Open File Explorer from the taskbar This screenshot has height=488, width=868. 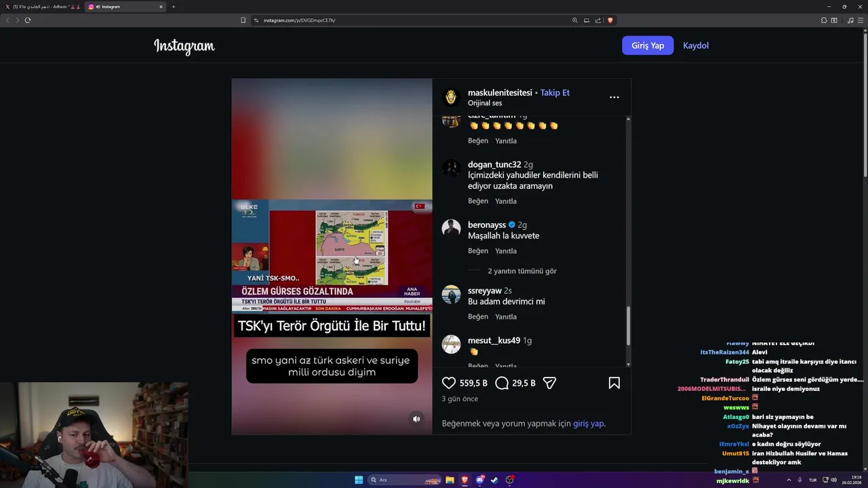click(x=450, y=480)
